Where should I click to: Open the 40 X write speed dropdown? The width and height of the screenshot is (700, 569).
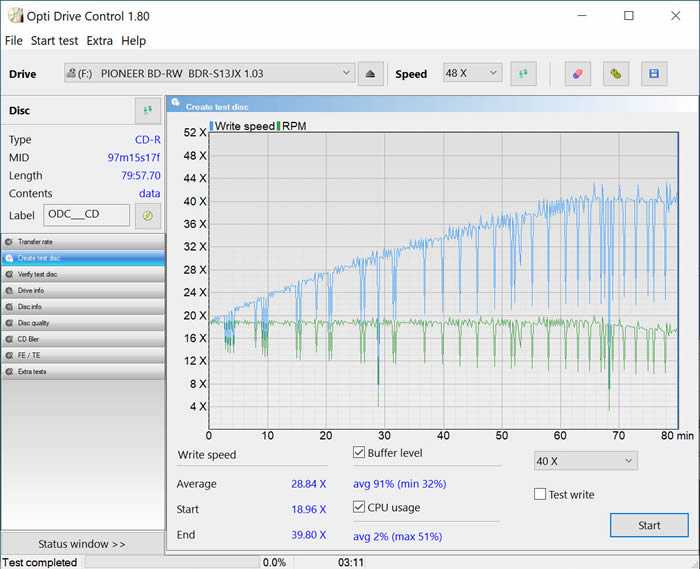coord(585,461)
